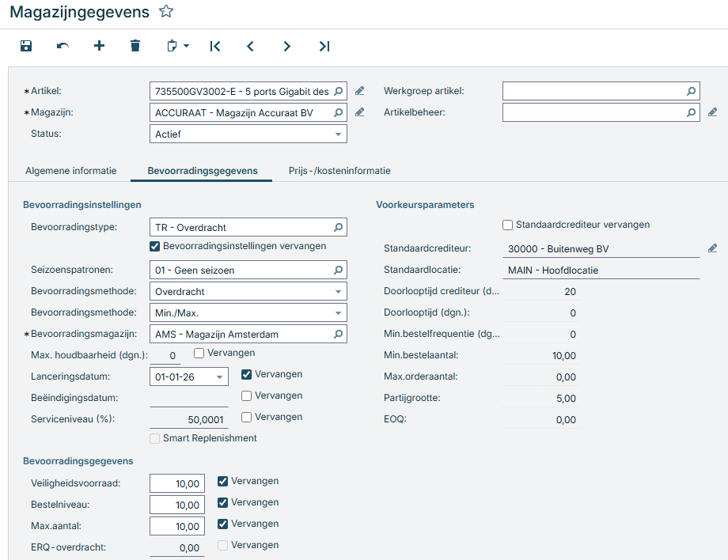This screenshot has width=728, height=560.
Task: Open lookup for Bevoorradingstype field
Action: 339,227
